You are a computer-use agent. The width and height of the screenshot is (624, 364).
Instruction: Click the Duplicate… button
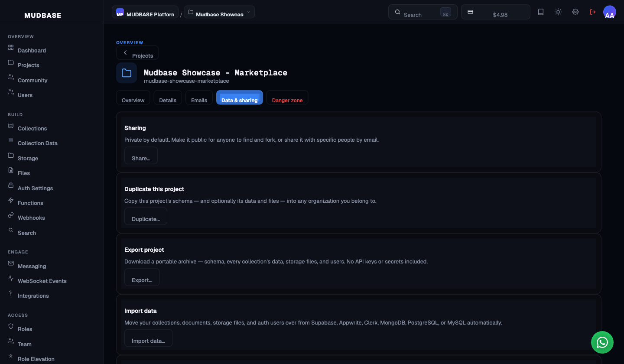[x=146, y=216]
